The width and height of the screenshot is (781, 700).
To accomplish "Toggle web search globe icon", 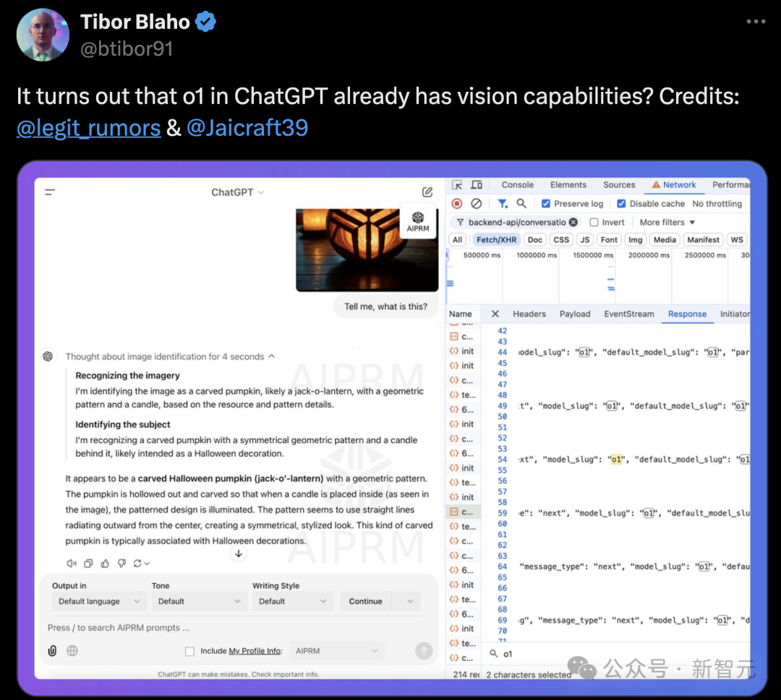I will 72,651.
